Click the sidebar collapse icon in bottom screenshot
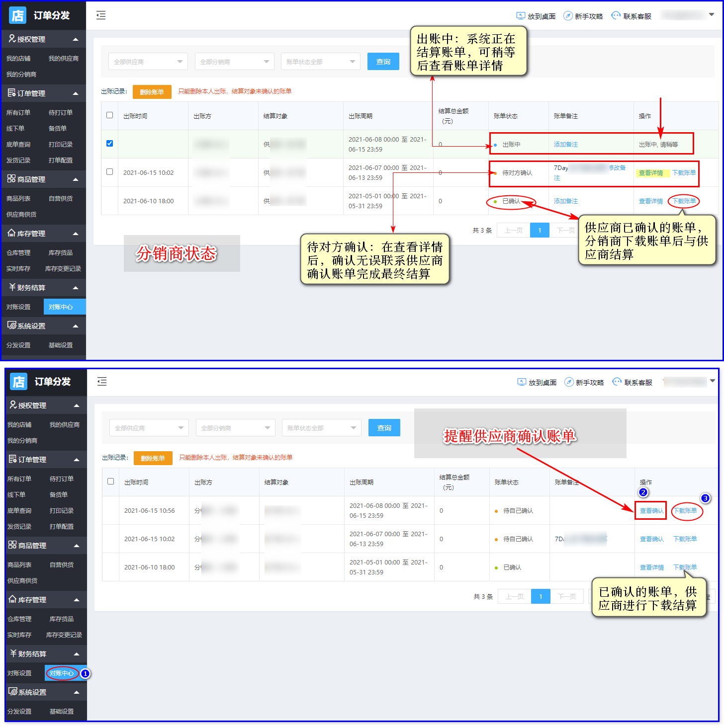The height and width of the screenshot is (728, 724). [x=102, y=382]
